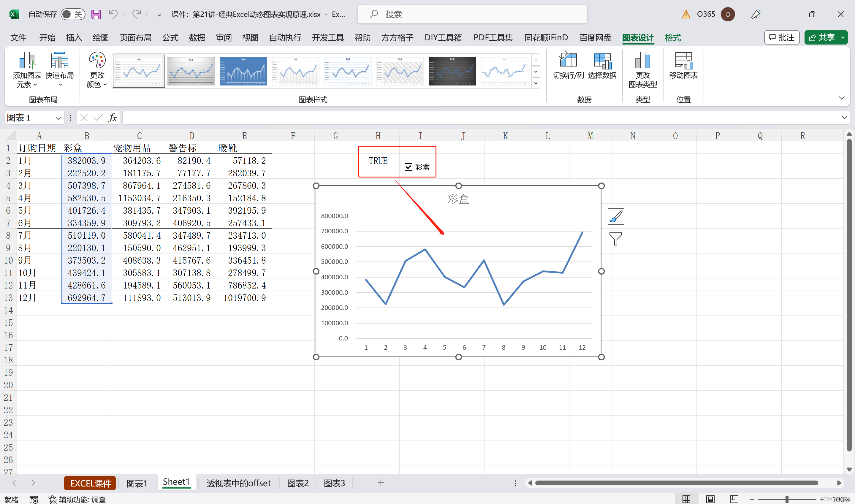Click the Save icon
This screenshot has width=855, height=504.
pos(96,14)
